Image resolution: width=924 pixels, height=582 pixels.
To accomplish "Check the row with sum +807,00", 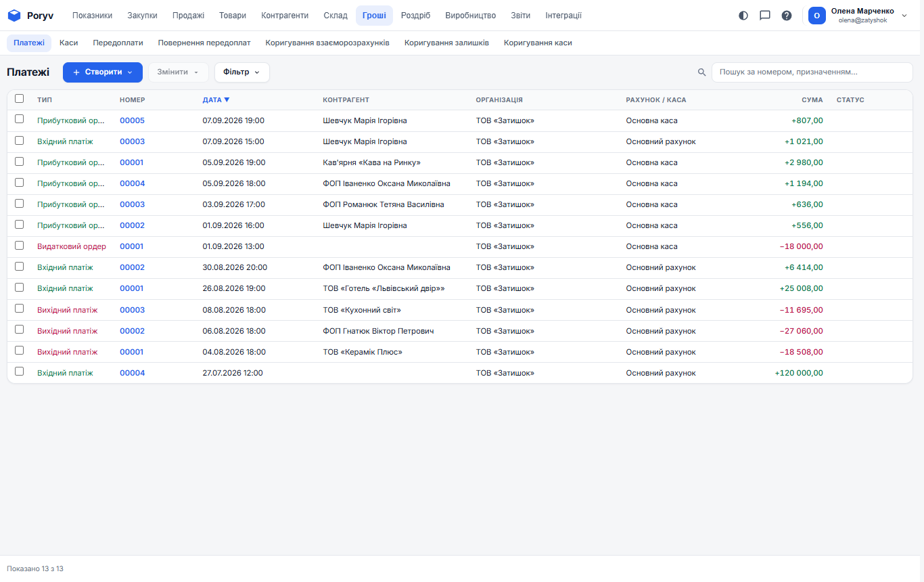I will coord(20,119).
